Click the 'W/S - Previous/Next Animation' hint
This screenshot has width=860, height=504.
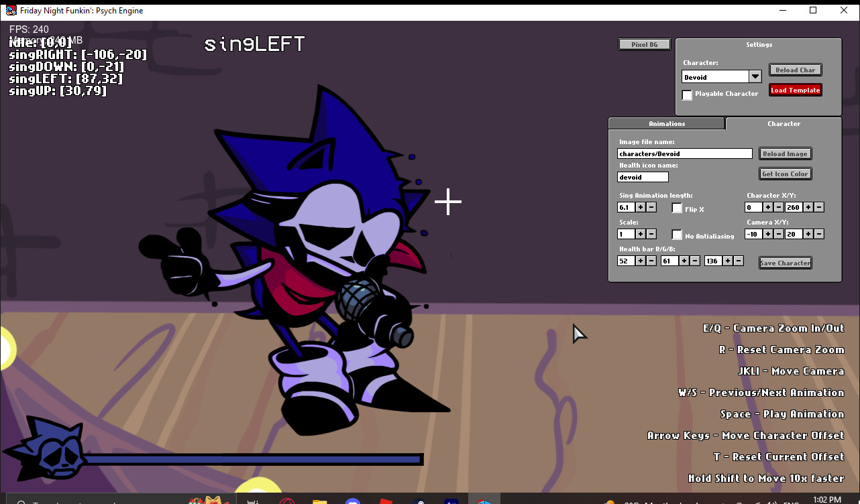(x=761, y=393)
